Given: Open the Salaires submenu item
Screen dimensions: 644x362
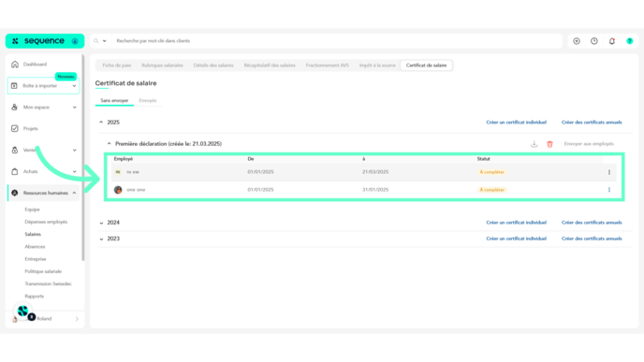Looking at the screenshot, I should pos(33,235).
